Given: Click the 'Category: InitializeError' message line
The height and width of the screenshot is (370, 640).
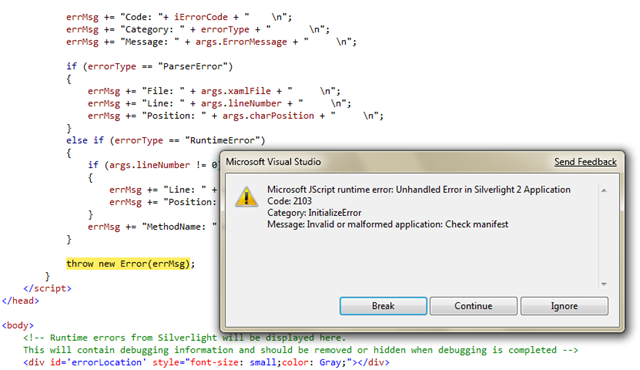Looking at the screenshot, I should (314, 213).
